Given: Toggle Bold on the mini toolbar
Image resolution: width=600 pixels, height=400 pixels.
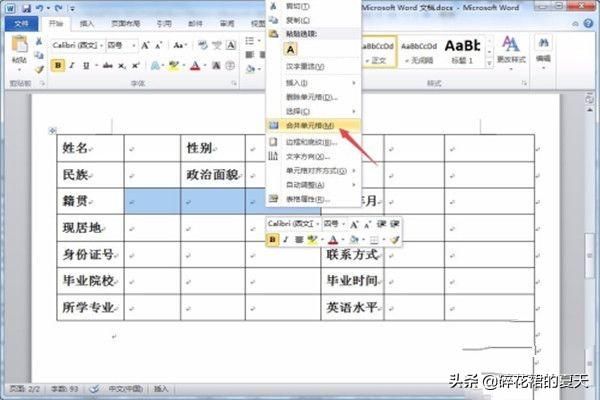Looking at the screenshot, I should pos(272,240).
